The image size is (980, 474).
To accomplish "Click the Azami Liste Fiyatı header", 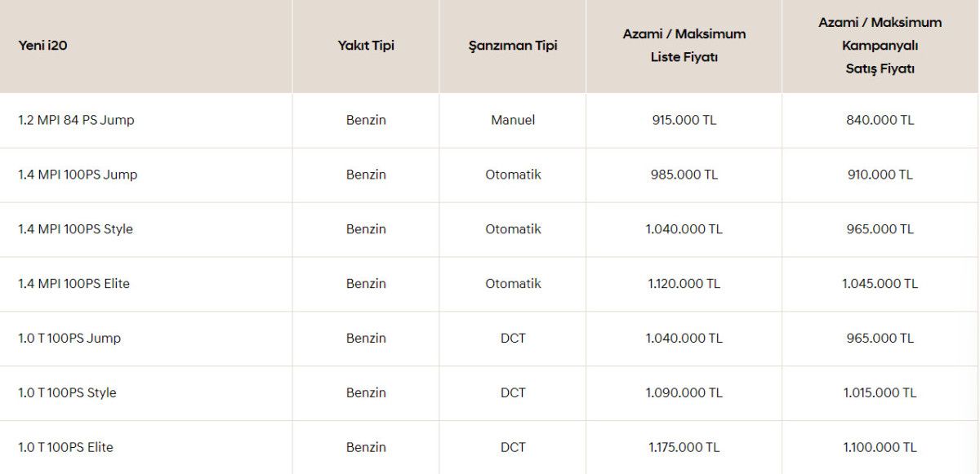I will pos(684,46).
